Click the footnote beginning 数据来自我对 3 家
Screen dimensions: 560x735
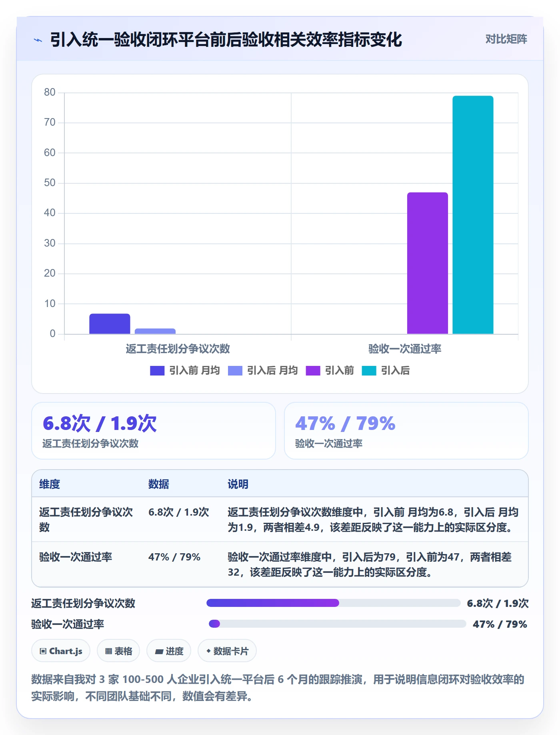(x=278, y=688)
